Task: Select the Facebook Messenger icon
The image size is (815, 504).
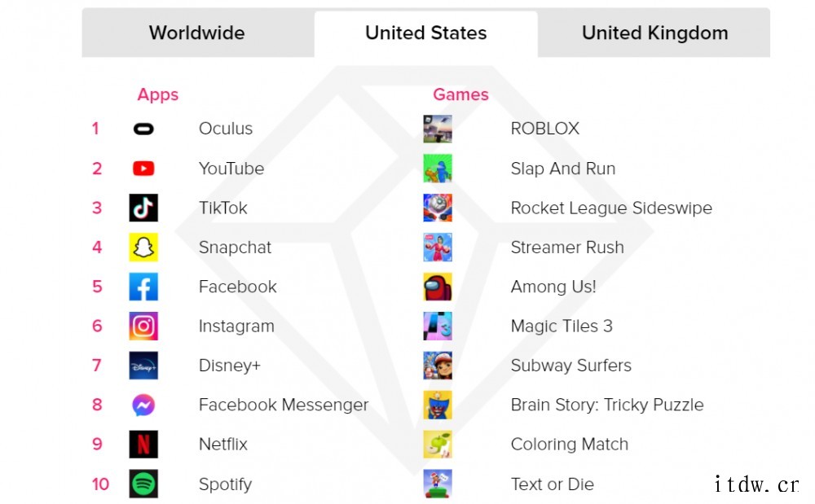Action: click(x=143, y=405)
